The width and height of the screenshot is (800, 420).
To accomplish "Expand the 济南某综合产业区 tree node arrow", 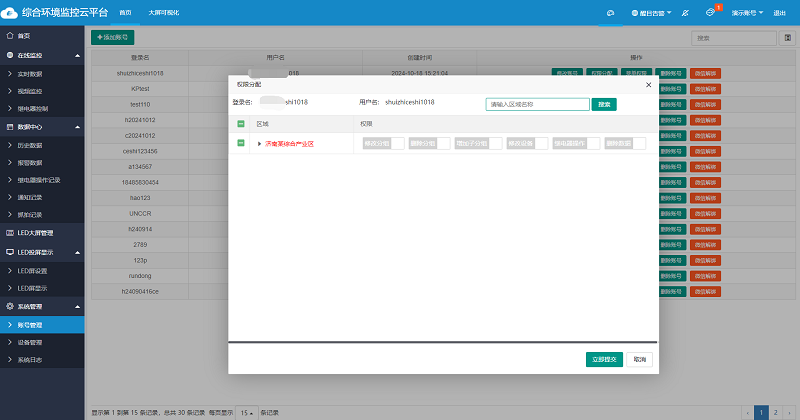I will [259, 144].
